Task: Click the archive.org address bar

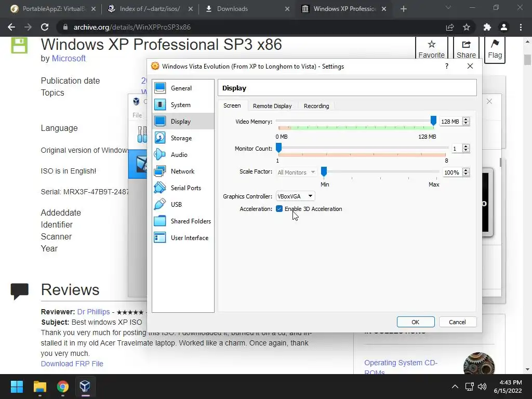Action: point(251,27)
